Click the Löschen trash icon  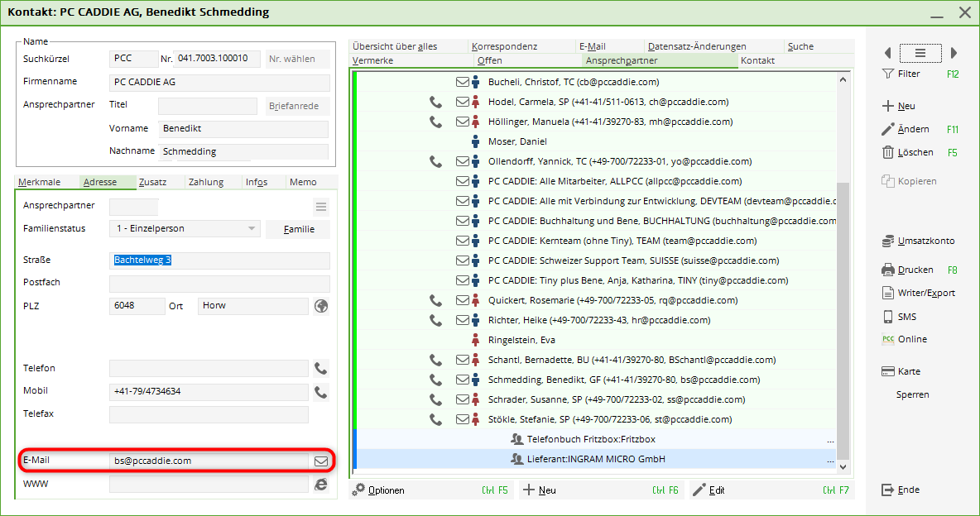point(887,152)
